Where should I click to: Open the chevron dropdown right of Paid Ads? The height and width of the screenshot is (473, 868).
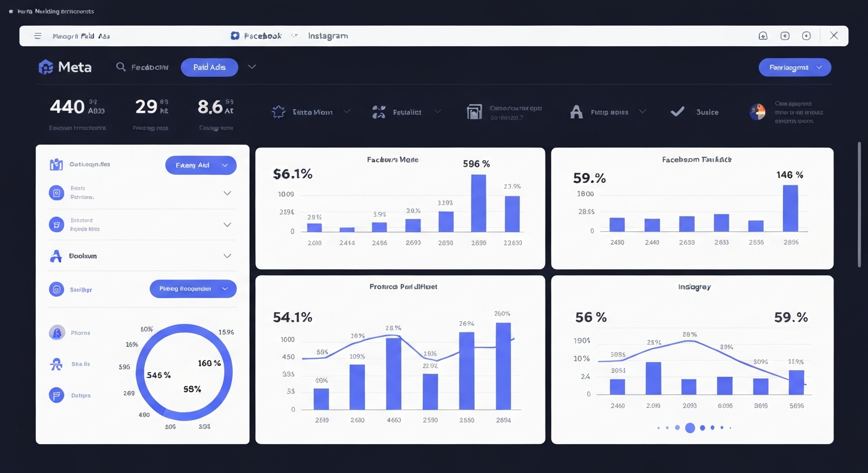[252, 67]
